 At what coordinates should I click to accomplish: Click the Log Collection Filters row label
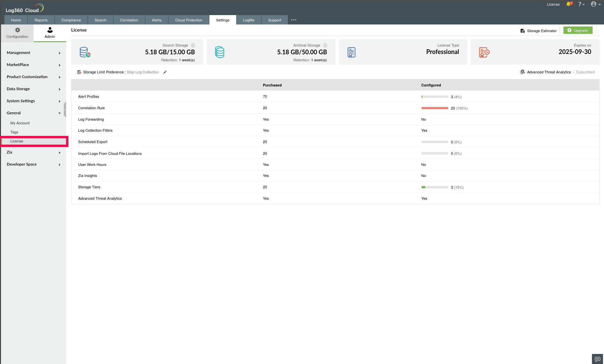click(x=95, y=130)
